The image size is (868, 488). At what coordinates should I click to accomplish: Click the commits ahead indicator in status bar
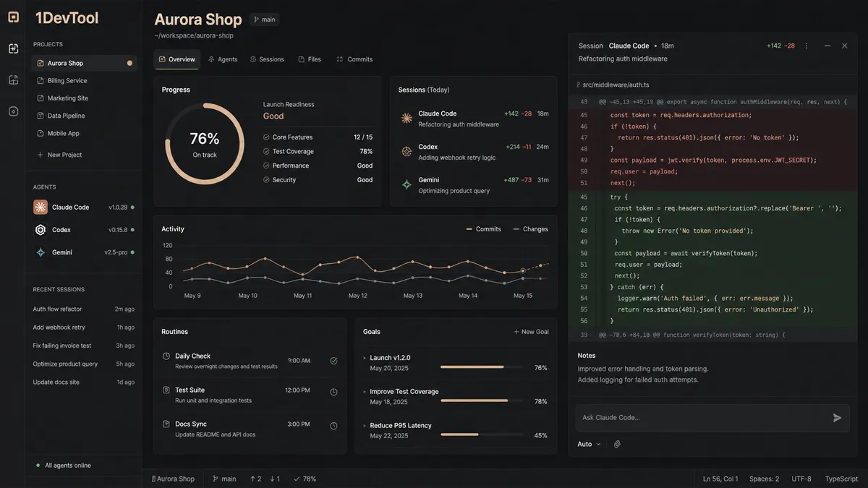[x=255, y=479]
